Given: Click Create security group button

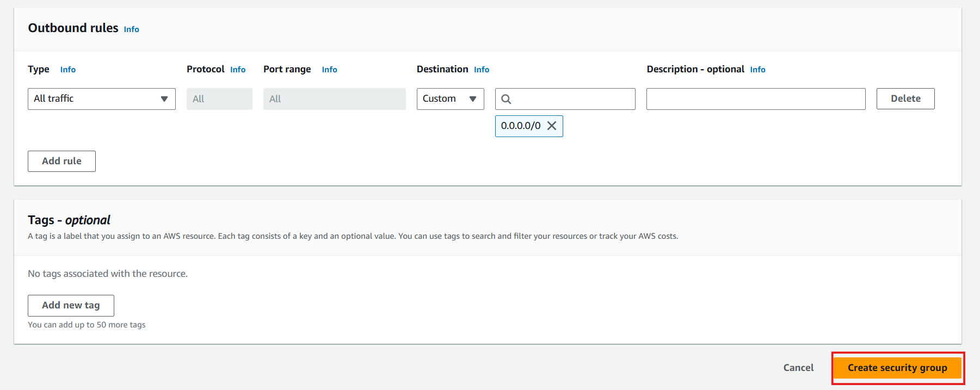Looking at the screenshot, I should [x=897, y=368].
